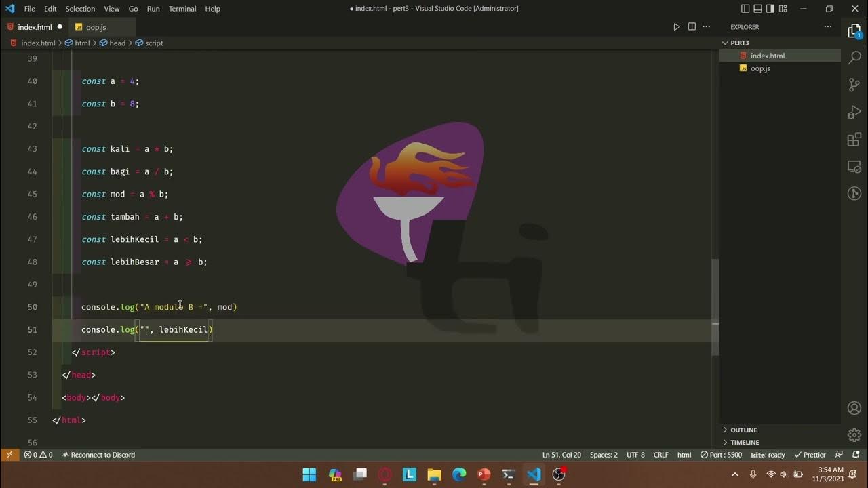The height and width of the screenshot is (488, 868).
Task: Open the Source Control view
Action: pyautogui.click(x=854, y=85)
